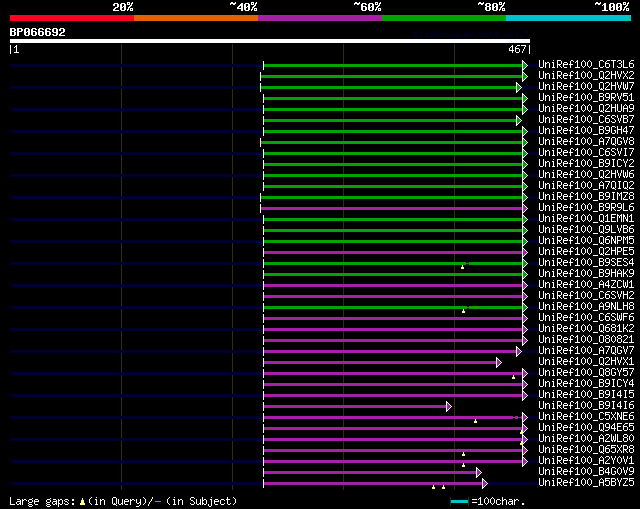Select the UniRef100_Q94E65 label
This screenshot has width=640, height=509.
[586, 428]
